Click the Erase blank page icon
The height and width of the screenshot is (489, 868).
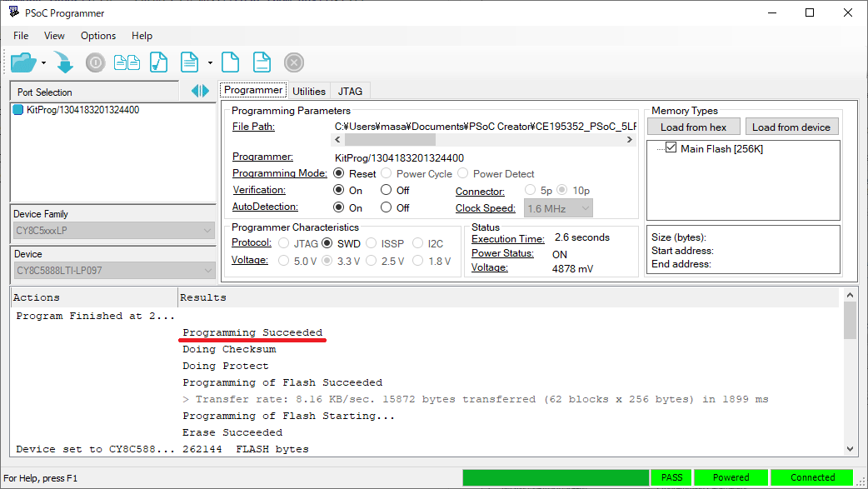coord(230,62)
